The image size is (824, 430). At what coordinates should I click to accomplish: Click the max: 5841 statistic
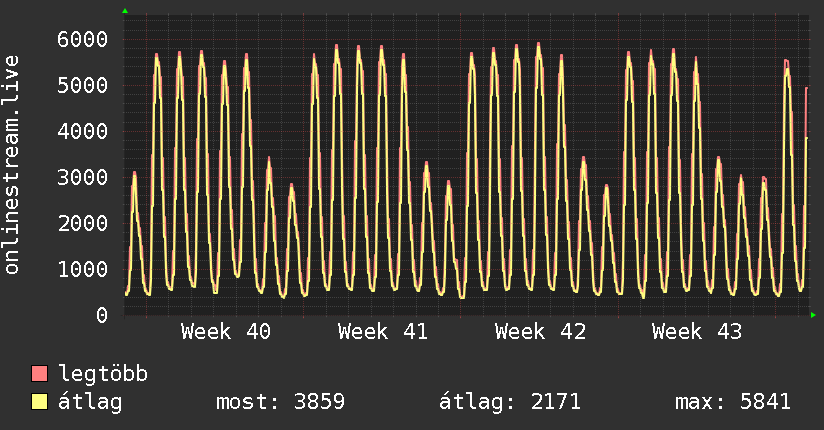point(733,402)
